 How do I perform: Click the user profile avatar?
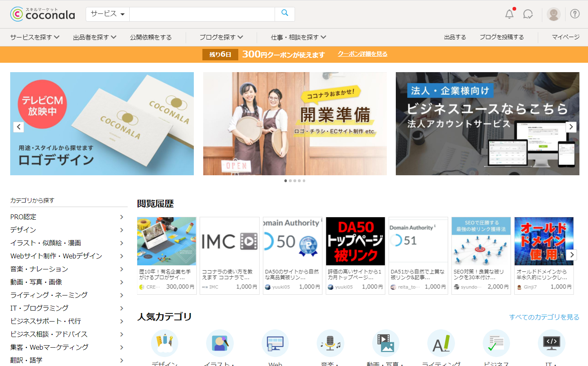tap(553, 14)
